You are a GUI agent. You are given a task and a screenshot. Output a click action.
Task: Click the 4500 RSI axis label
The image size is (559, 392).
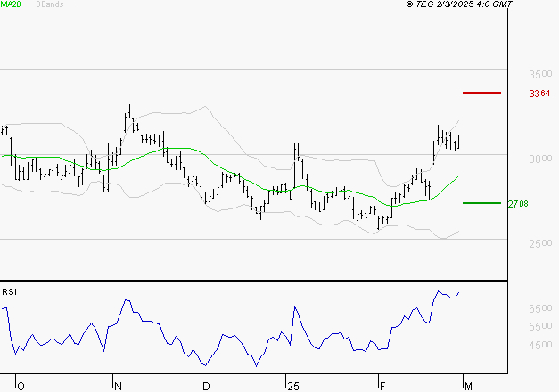pyautogui.click(x=540, y=345)
